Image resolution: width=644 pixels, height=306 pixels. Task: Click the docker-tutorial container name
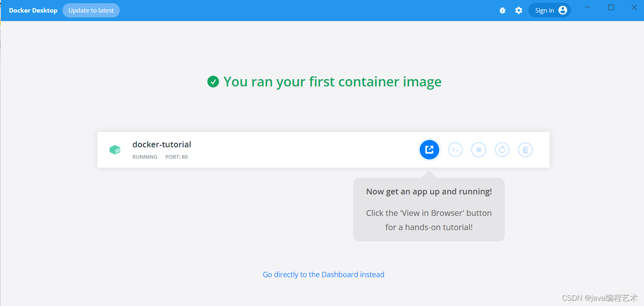(x=162, y=144)
